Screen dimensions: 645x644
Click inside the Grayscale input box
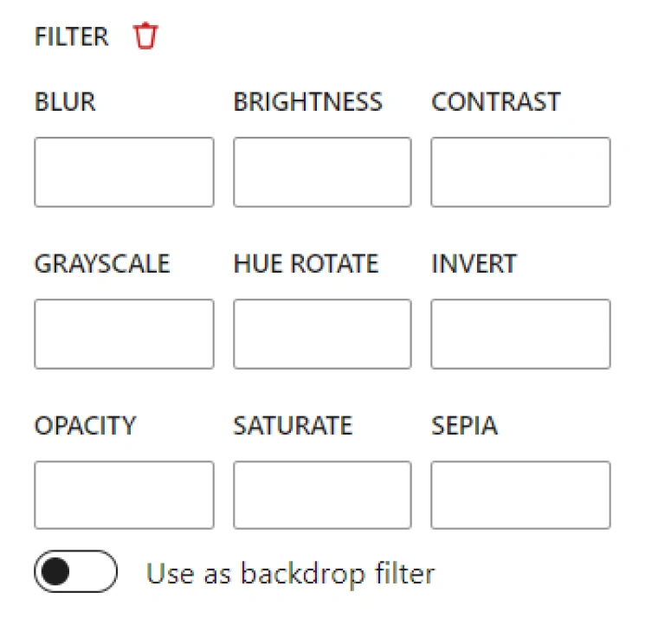(x=124, y=334)
